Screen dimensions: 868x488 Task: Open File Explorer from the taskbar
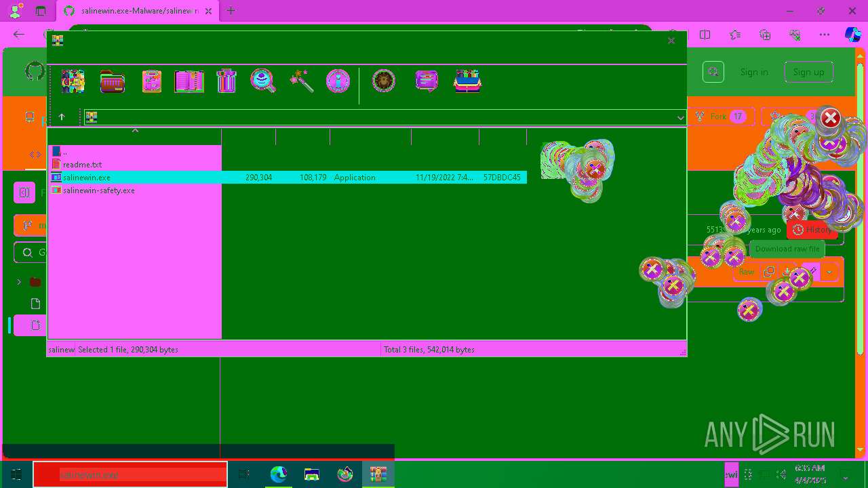click(312, 474)
